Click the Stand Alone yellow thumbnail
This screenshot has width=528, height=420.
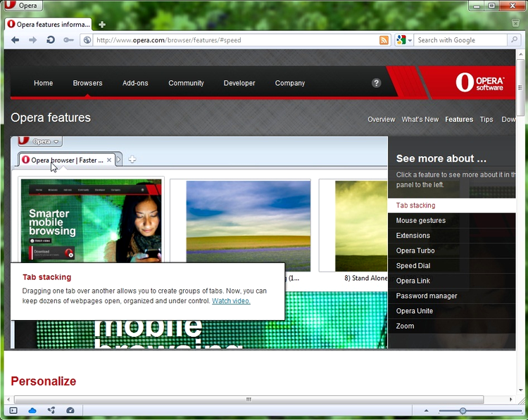click(x=361, y=226)
